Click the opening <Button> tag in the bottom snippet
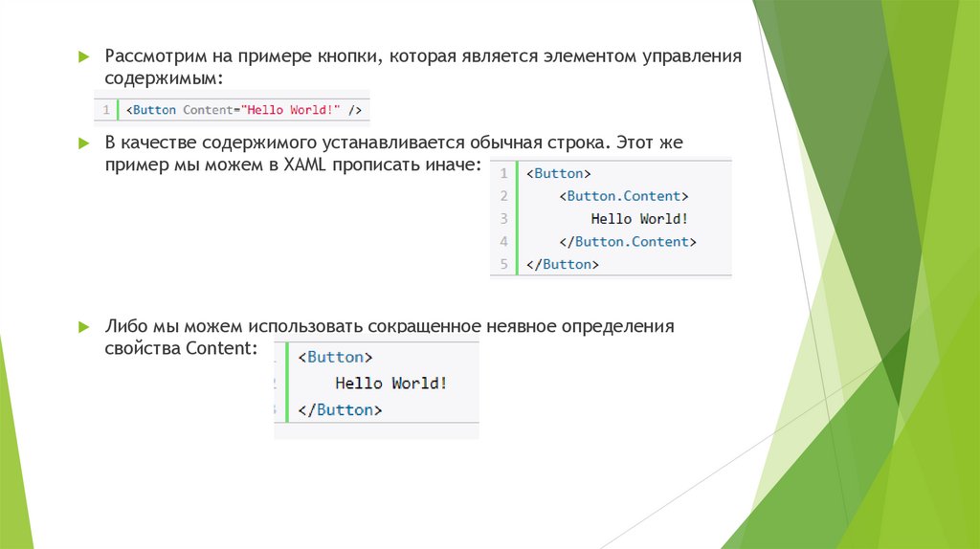This screenshot has height=549, width=980. tap(335, 358)
